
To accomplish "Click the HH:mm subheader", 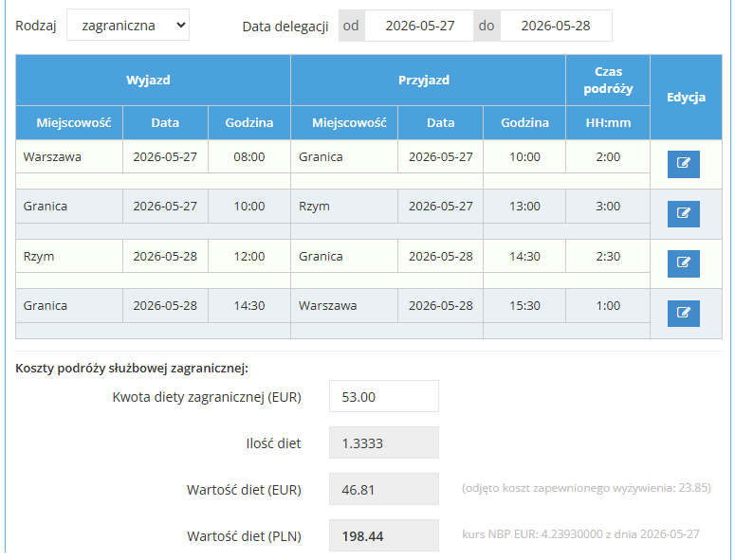I will coord(608,122).
